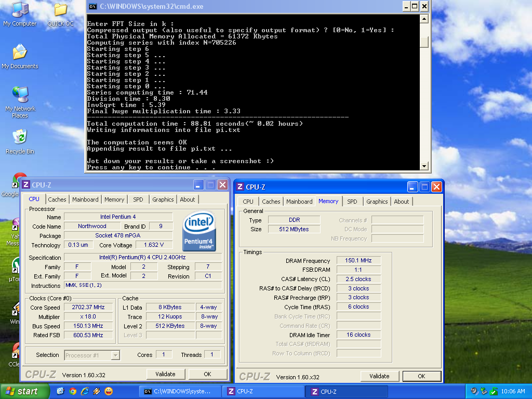
Task: Switch to CPU tab in the right CPU-Z window
Action: pyautogui.click(x=248, y=202)
